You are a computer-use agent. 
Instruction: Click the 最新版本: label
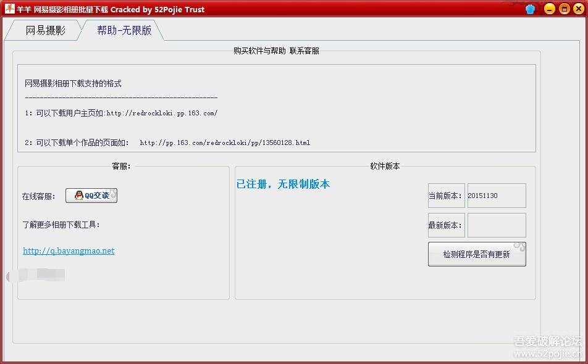point(445,225)
